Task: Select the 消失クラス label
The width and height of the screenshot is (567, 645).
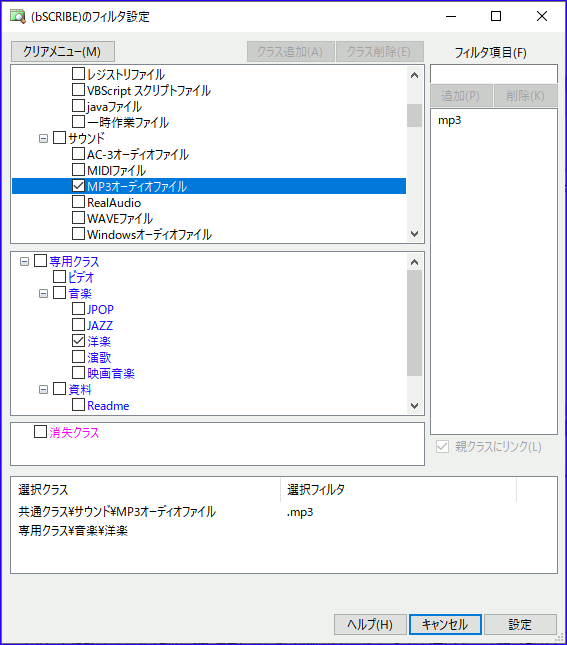Action: tap(74, 433)
